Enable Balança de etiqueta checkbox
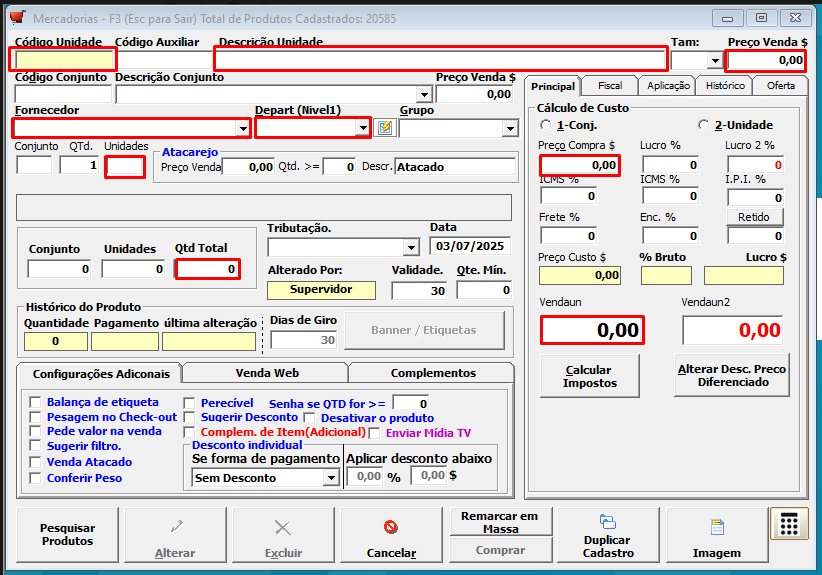822x575 pixels. [x=36, y=402]
